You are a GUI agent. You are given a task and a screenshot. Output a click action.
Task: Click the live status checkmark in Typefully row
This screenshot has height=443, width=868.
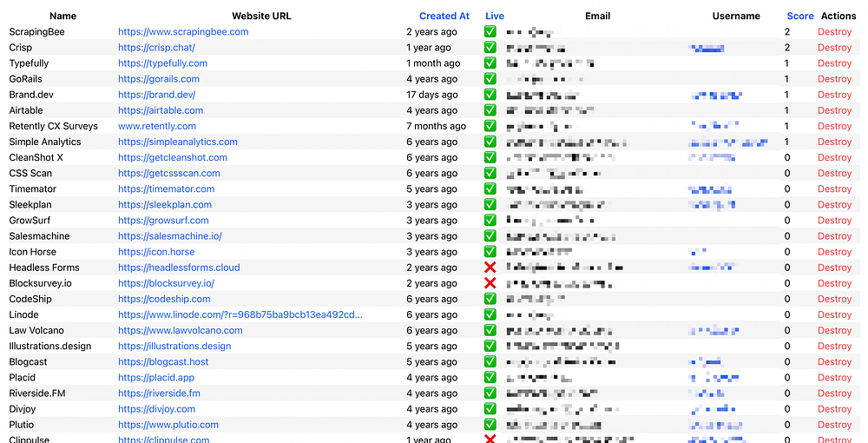(x=490, y=63)
